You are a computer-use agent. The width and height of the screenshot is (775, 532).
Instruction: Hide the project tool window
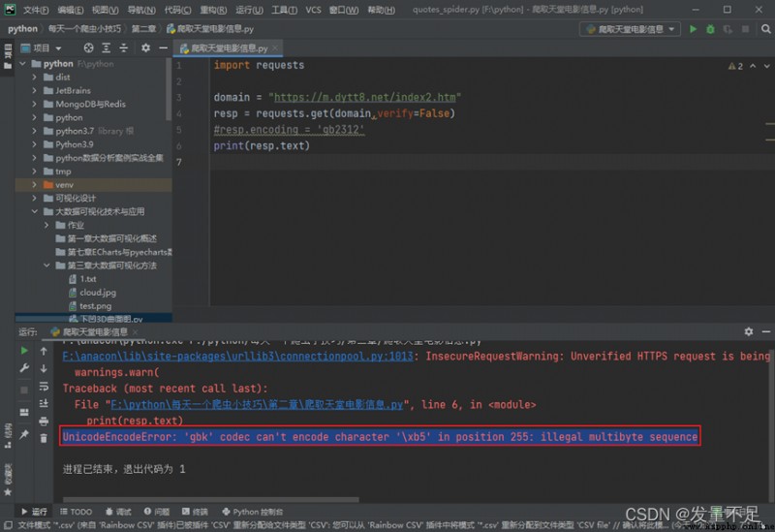click(163, 47)
